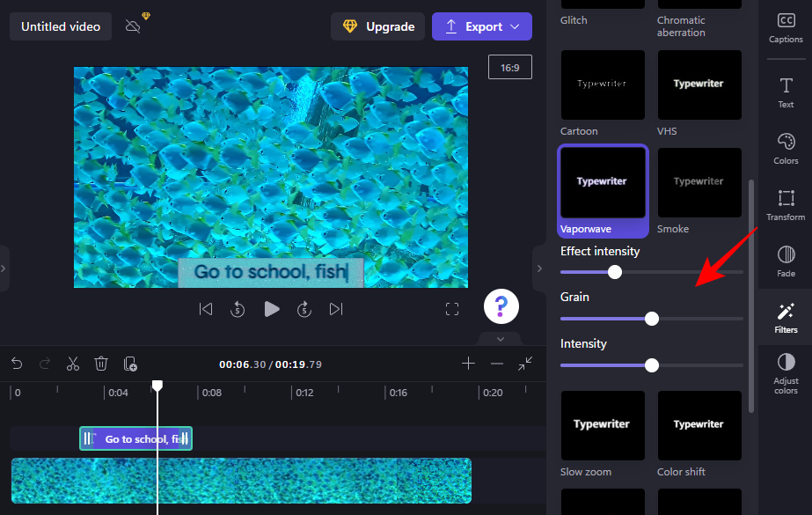The height and width of the screenshot is (515, 812).
Task: Adjust the Grain slider handle
Action: [652, 319]
